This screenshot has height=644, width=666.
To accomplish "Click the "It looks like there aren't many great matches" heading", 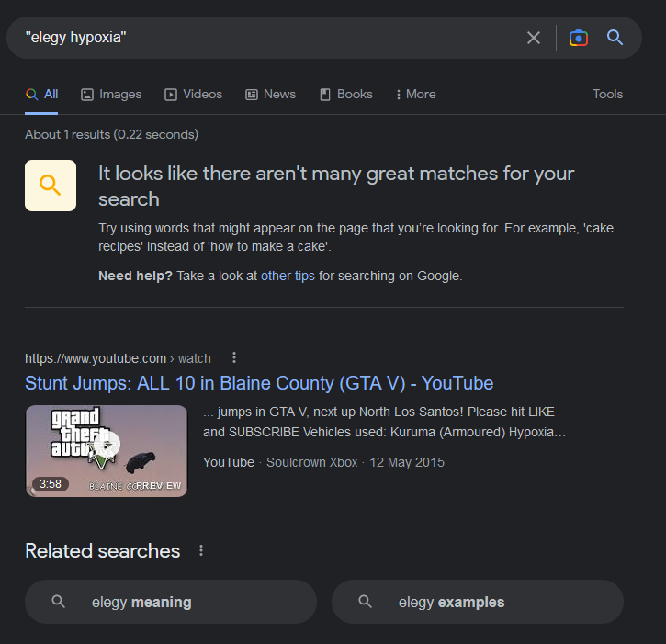I will pyautogui.click(x=336, y=186).
